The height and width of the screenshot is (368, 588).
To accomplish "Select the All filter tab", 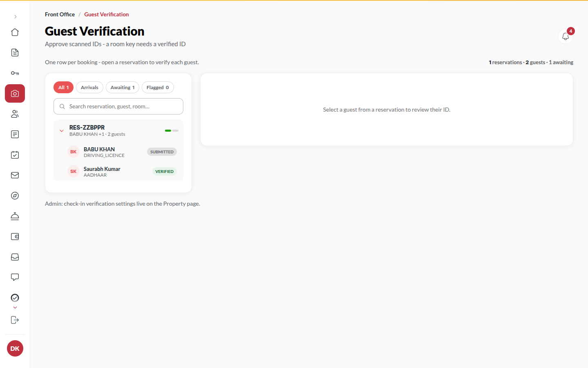I will pyautogui.click(x=63, y=88).
